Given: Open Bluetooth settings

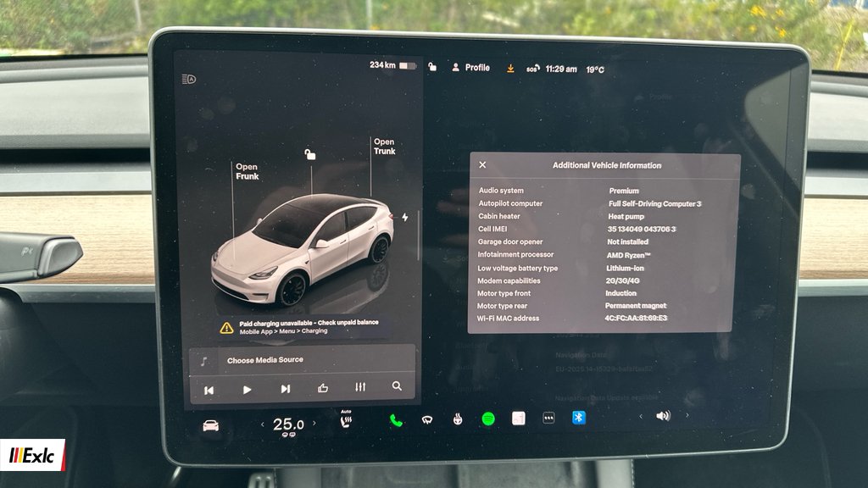Looking at the screenshot, I should [x=578, y=417].
